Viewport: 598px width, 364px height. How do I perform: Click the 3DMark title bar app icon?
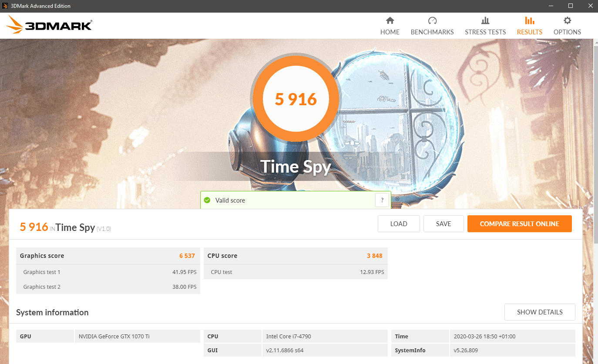click(5, 6)
